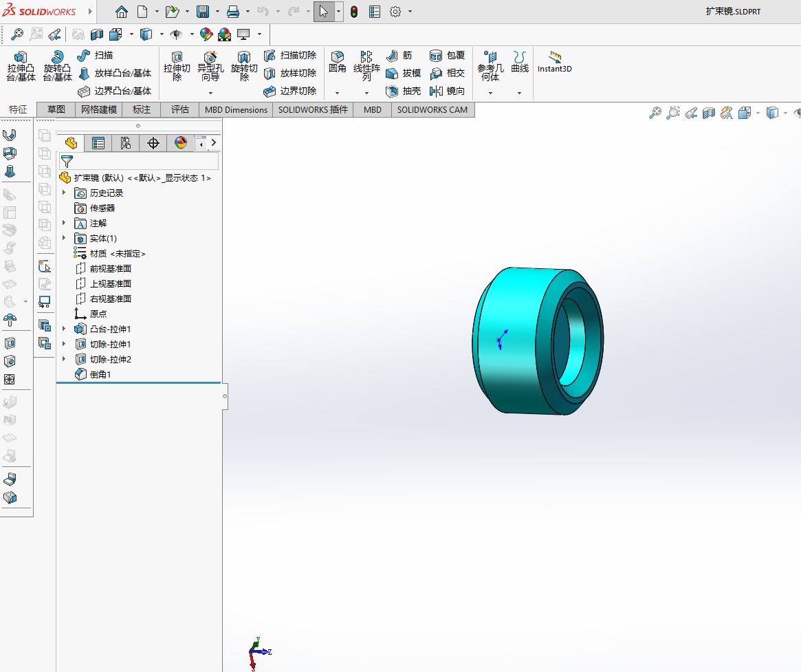Select 上视基准面 in the tree
The height and width of the screenshot is (672, 801).
[x=104, y=283]
